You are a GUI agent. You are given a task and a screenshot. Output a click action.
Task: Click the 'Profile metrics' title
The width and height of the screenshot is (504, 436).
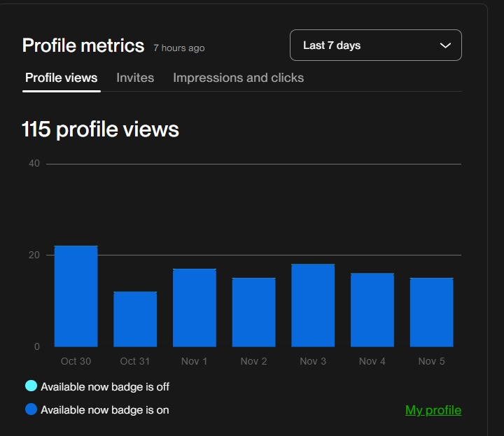click(83, 45)
